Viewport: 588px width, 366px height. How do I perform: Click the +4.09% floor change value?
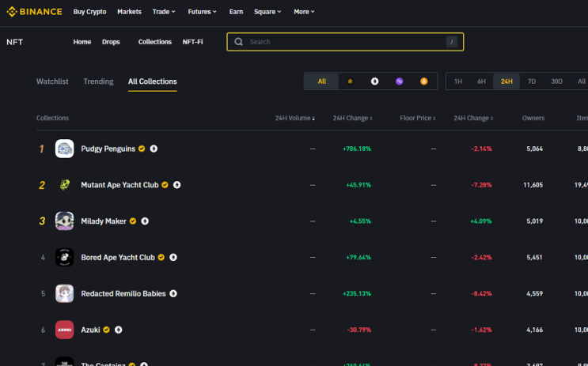pyautogui.click(x=480, y=221)
